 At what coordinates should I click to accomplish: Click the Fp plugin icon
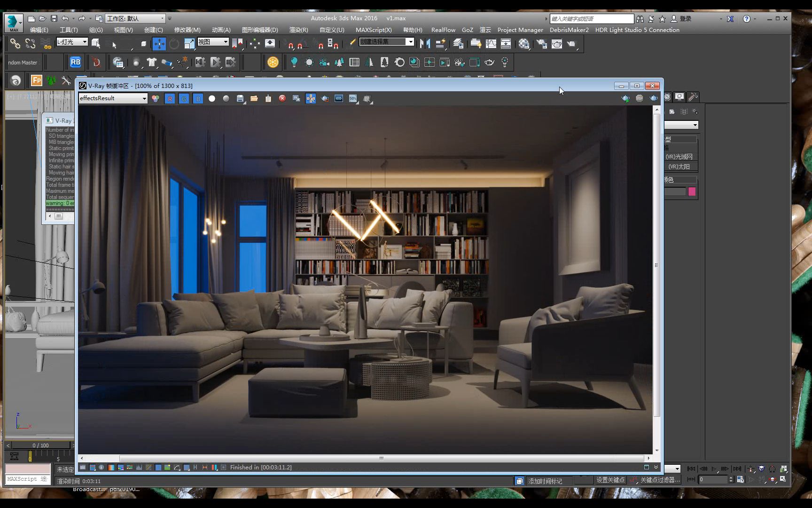click(36, 80)
